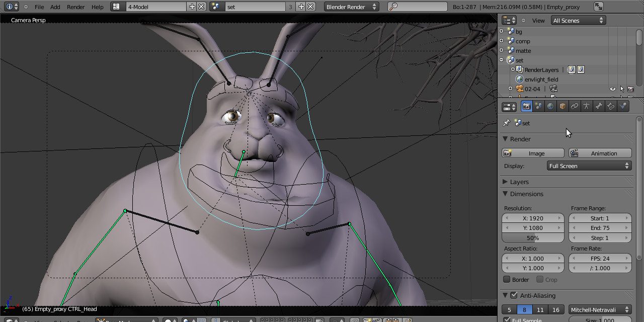Select the Armature object data tab
Screen dimensions: 644x322
pos(587,106)
